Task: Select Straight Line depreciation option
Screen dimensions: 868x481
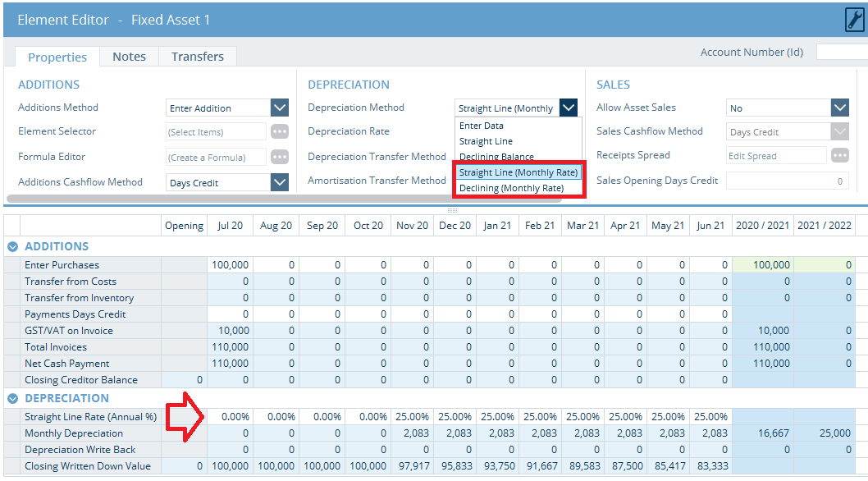Action: point(486,141)
